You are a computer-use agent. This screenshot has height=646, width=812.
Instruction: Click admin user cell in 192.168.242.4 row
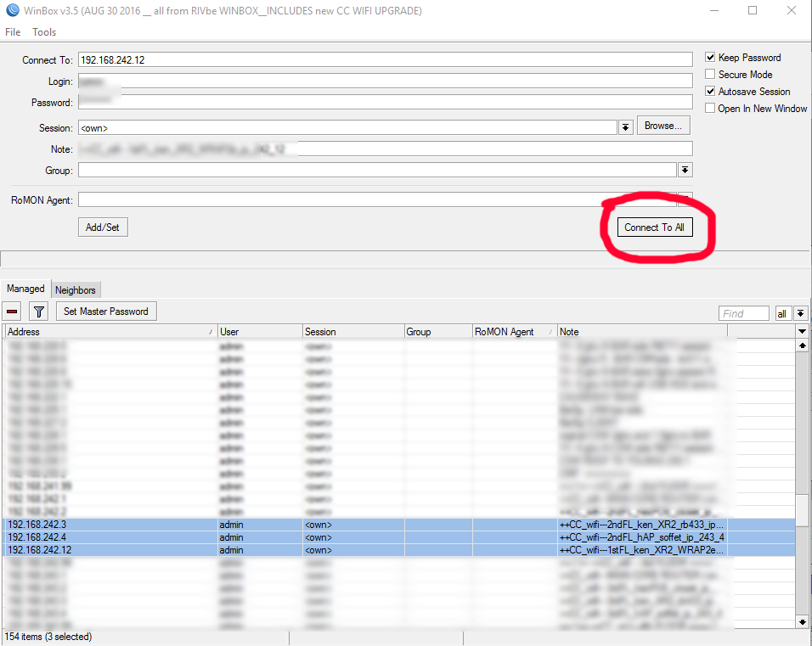[x=260, y=537]
